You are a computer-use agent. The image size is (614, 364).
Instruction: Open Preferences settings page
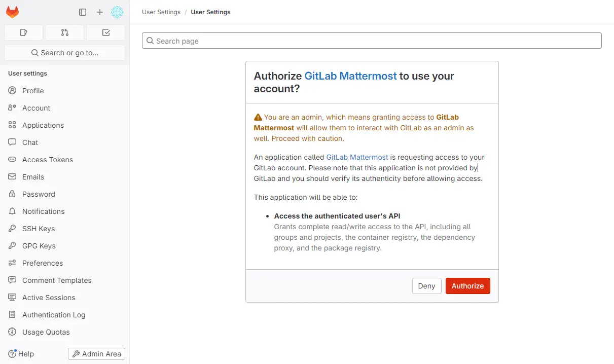43,263
